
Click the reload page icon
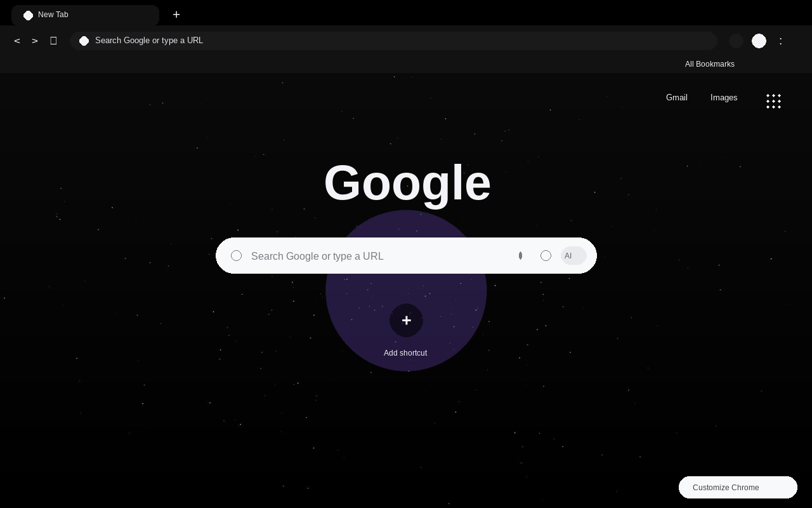[x=53, y=41]
